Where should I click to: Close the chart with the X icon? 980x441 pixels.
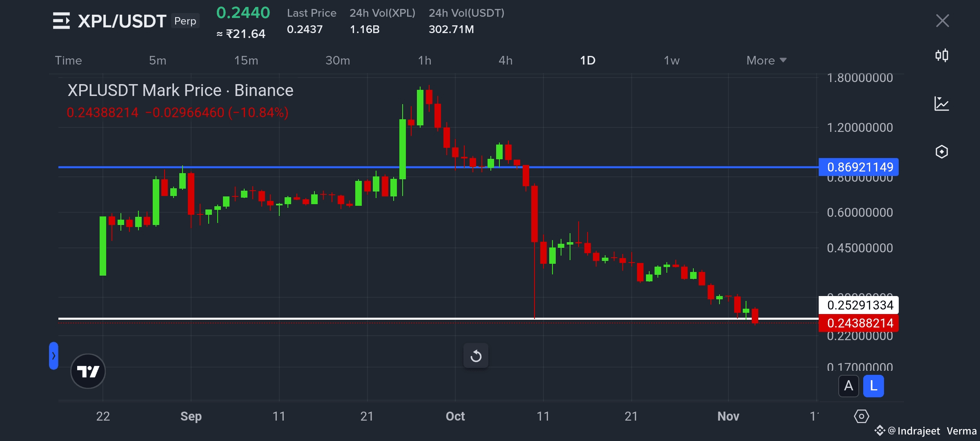tap(942, 20)
